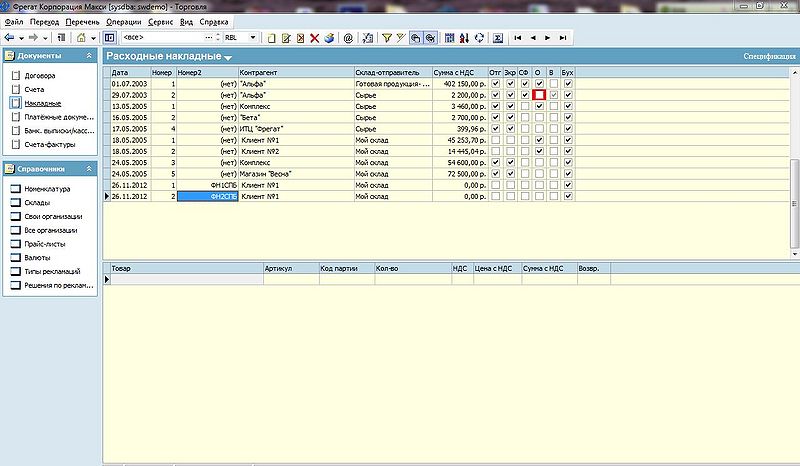Toggle Отг checkbox in 01.07.2003 row

coord(495,84)
